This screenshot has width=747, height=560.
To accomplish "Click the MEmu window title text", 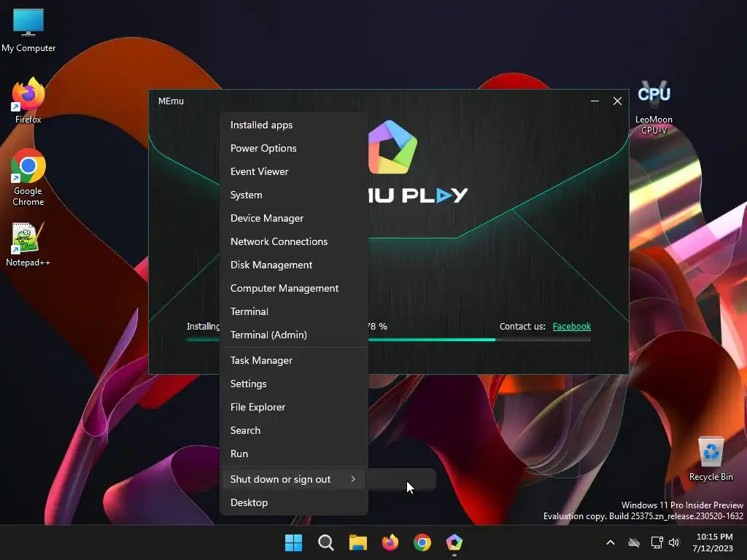I will (x=171, y=101).
